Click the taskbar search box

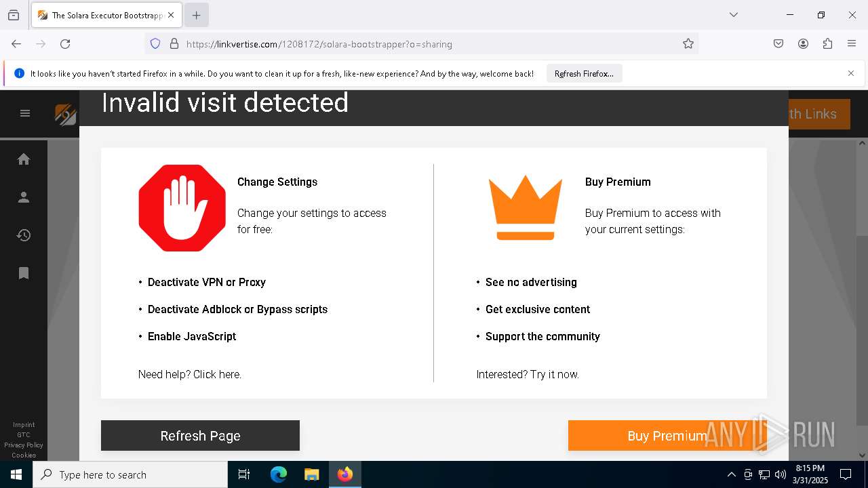pos(130,474)
